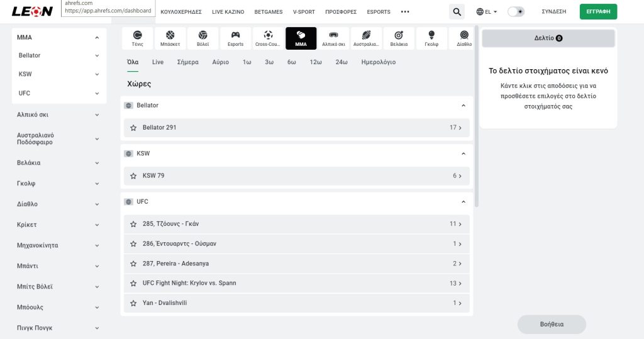644x339 pixels.
Task: Open ΠΡΟΣΦΟΡΕΣ in top menu
Action: tap(341, 12)
